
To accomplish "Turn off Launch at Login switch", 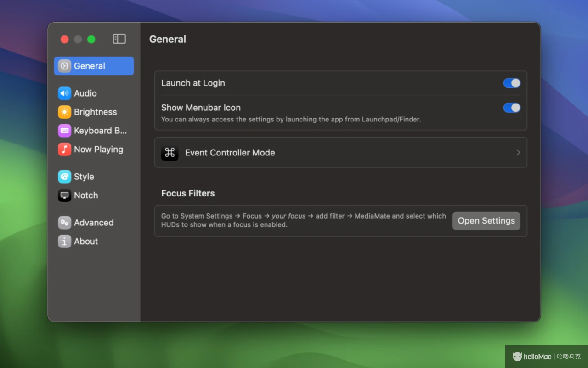I will (x=512, y=83).
